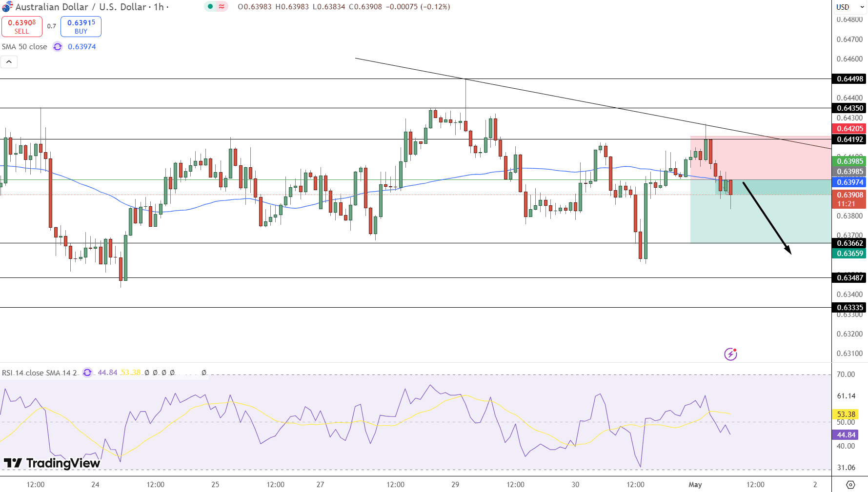Click the purple 44.84 RSI axis label

tap(846, 435)
